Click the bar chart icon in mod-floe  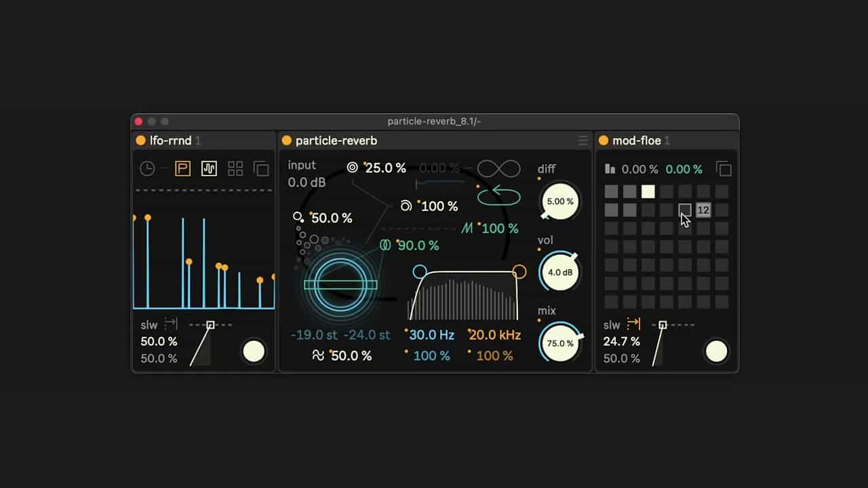[610, 169]
